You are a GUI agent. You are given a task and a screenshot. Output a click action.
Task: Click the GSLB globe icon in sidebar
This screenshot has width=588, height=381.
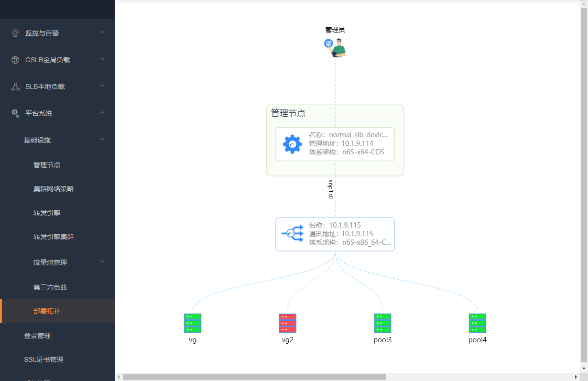coord(15,60)
